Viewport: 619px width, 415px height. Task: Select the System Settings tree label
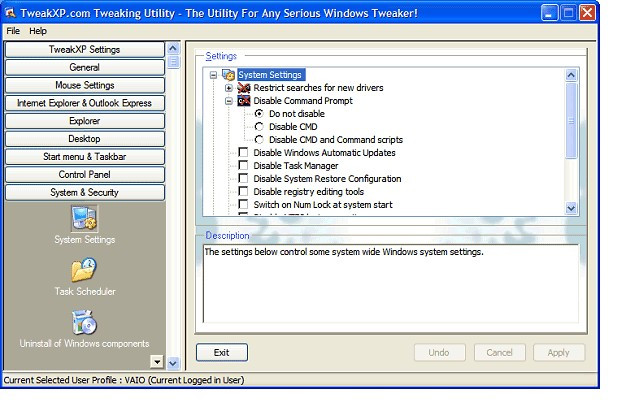click(x=270, y=75)
